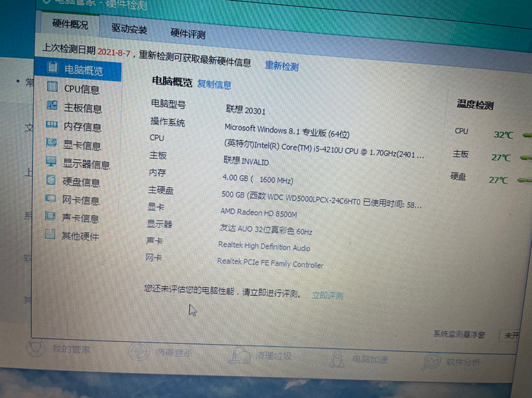
Task: Click the 主硬盘 label
Action: [x=161, y=190]
